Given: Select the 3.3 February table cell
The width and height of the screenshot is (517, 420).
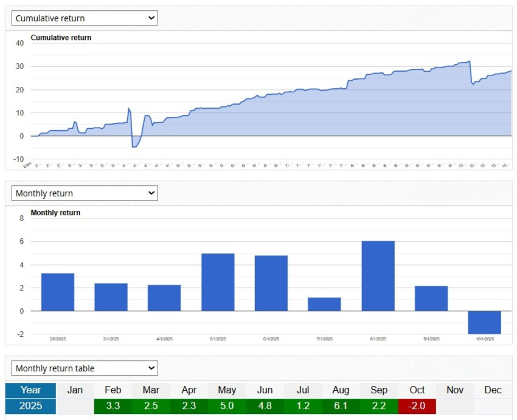Looking at the screenshot, I should [113, 406].
